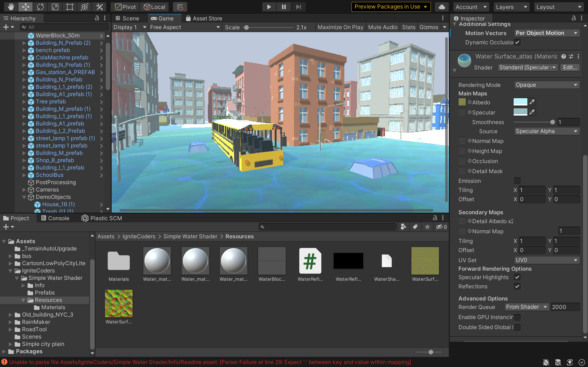The width and height of the screenshot is (588, 367).
Task: Enable the GPU Instancing checkbox
Action: [517, 317]
